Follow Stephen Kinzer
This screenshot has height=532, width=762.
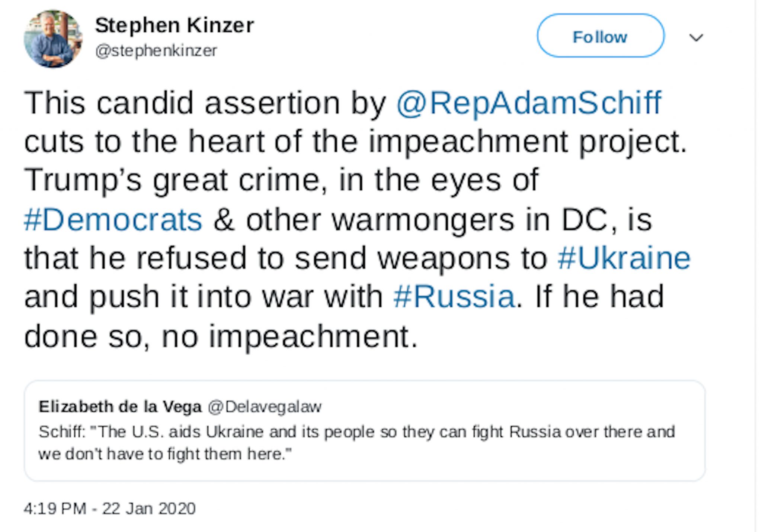coord(600,36)
